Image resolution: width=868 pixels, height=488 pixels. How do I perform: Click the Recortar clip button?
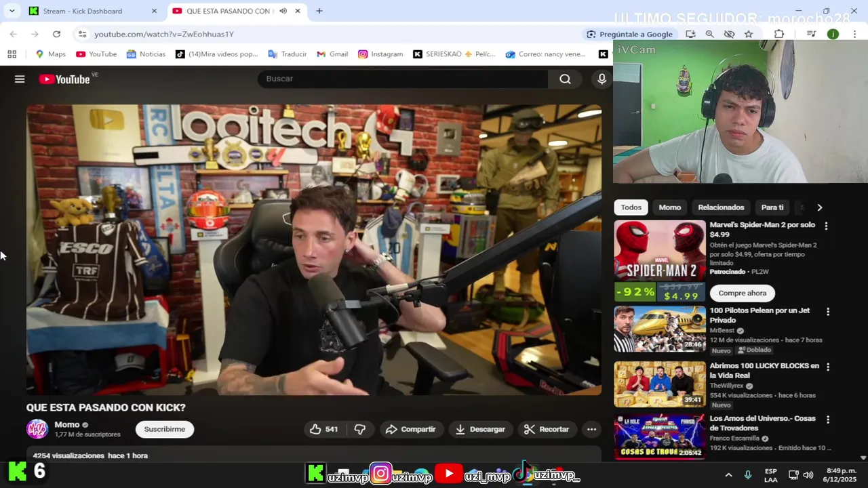coord(547,429)
